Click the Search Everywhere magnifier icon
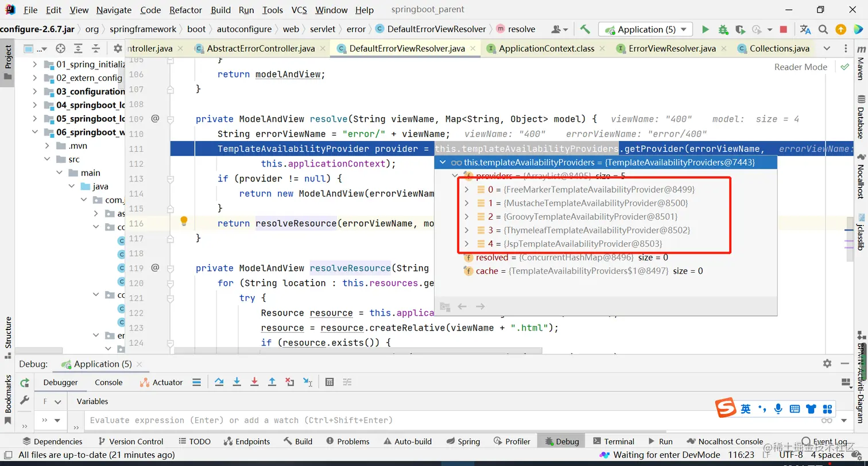 823,29
